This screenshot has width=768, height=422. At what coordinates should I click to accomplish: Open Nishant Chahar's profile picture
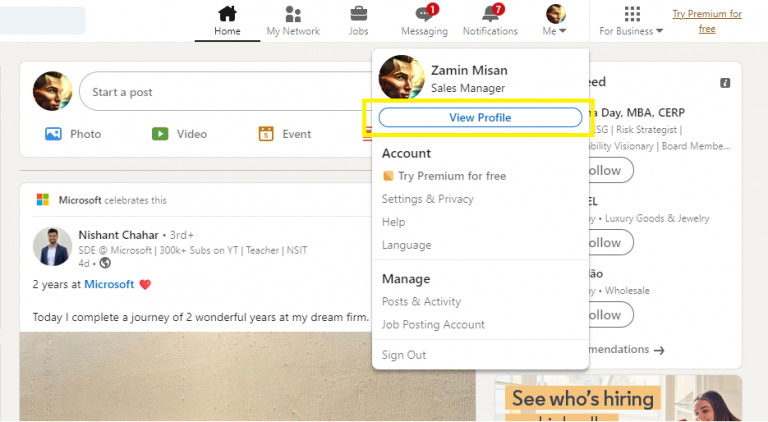52,246
